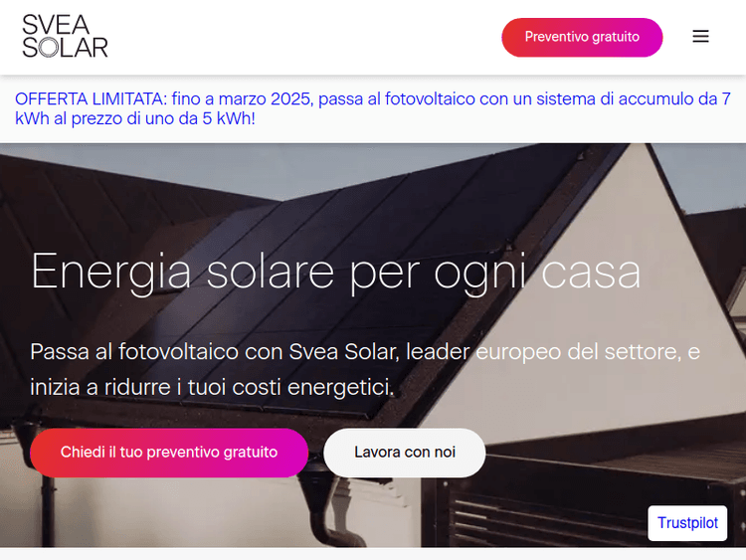Viewport: 746px width, 560px height.
Task: Click the '5 kWh' text in offer banner
Action: [x=222, y=118]
